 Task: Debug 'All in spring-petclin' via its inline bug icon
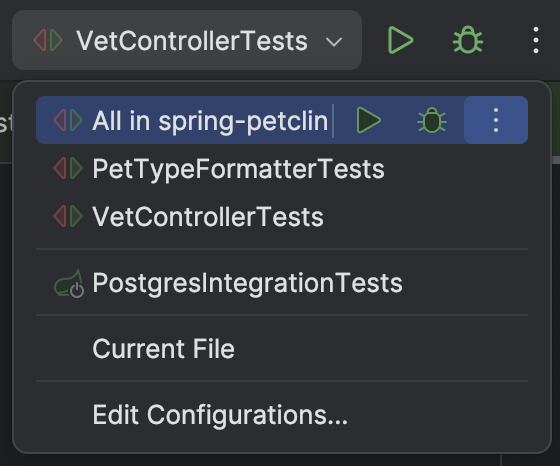(432, 120)
